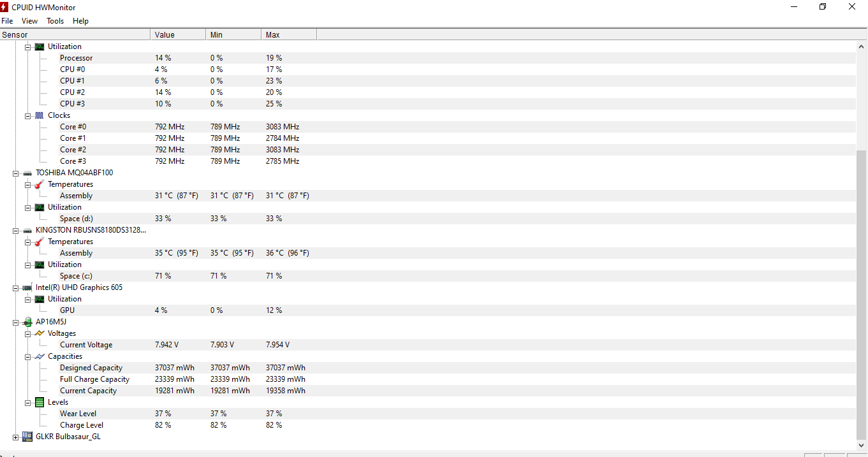Open the View menu
This screenshot has height=457, width=868.
(x=30, y=21)
